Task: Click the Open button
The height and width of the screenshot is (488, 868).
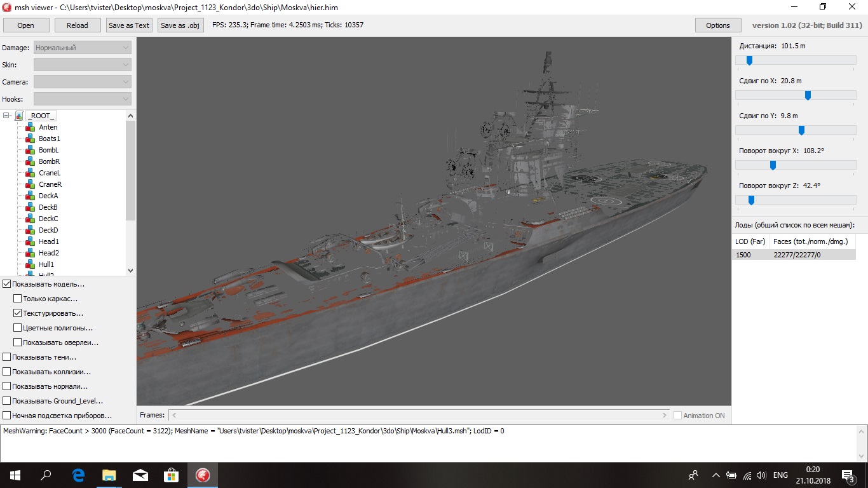Action: point(26,25)
